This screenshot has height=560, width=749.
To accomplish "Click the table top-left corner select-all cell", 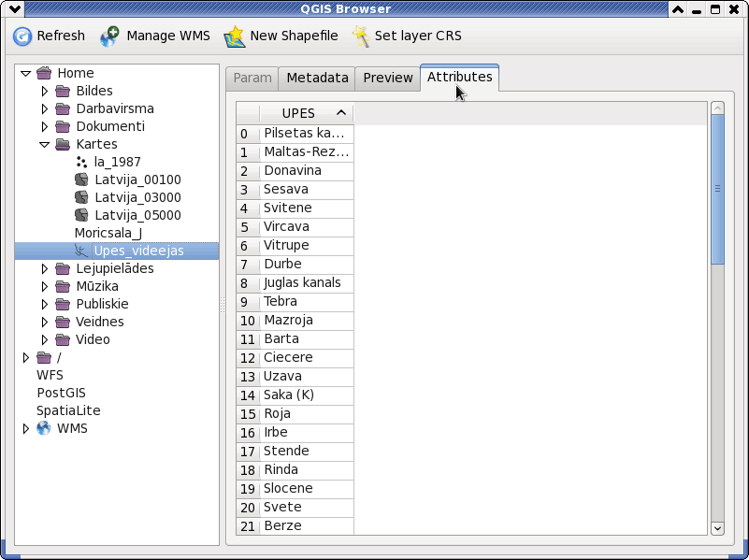I will [248, 114].
